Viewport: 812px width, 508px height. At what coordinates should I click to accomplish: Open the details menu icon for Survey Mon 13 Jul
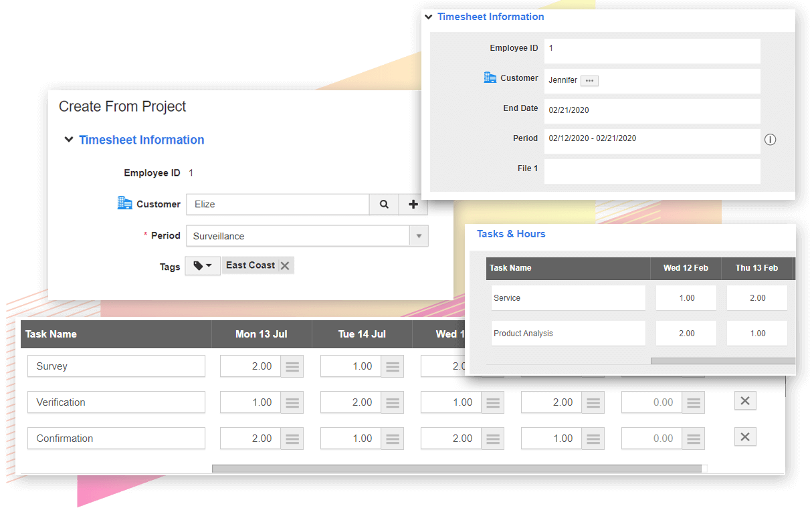pyautogui.click(x=292, y=366)
